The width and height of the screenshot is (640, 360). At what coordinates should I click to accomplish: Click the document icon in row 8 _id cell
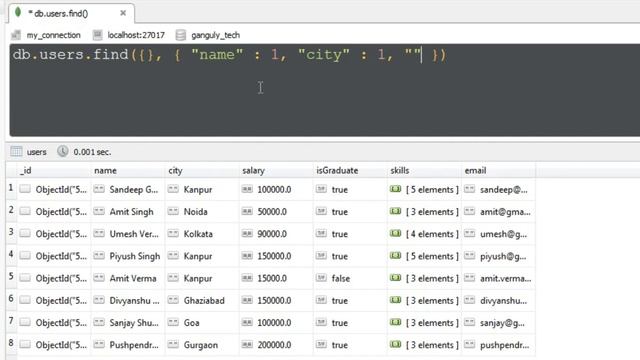click(x=25, y=344)
